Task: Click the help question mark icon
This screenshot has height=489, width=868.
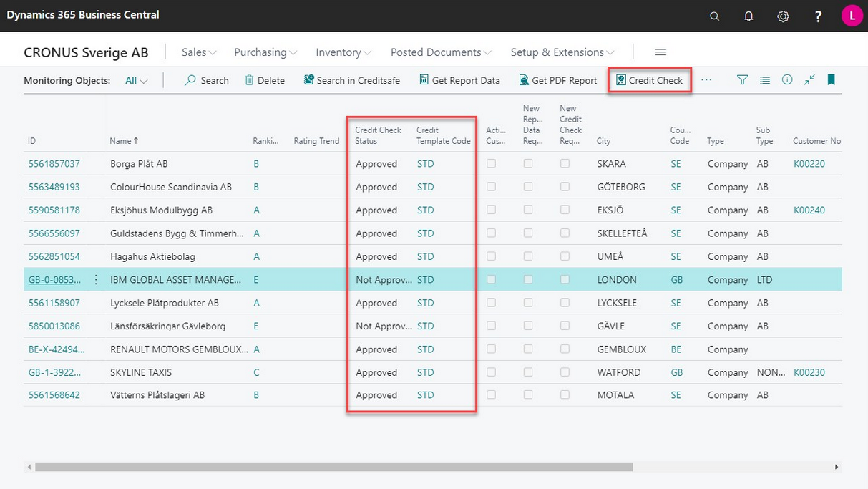Action: pos(818,16)
